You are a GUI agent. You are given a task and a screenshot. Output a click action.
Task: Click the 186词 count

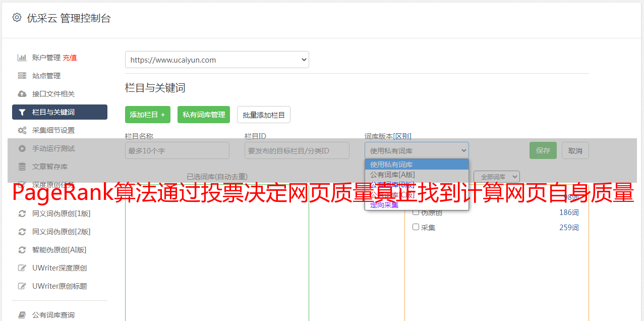[569, 212]
